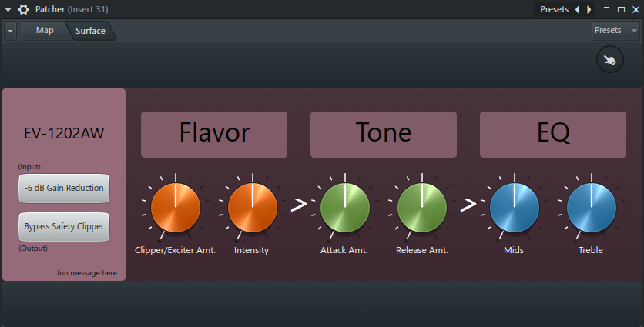The image size is (644, 327).
Task: Click the Attack Amt. green knob
Action: click(x=344, y=207)
